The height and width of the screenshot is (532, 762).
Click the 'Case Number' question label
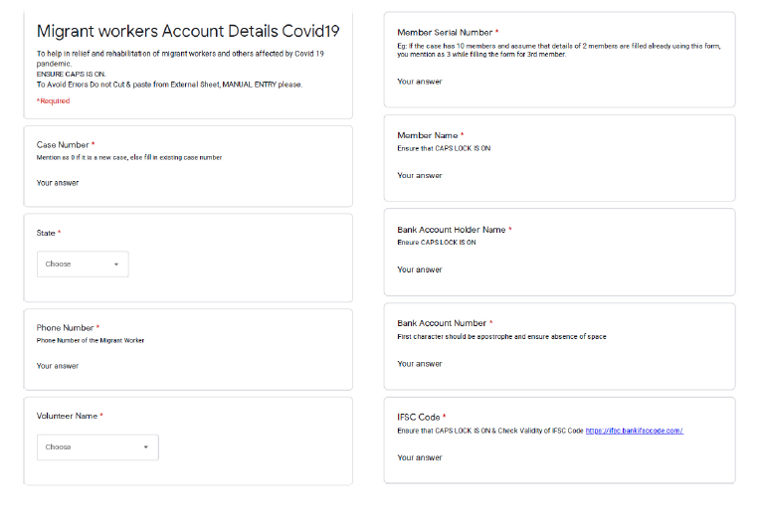63,145
